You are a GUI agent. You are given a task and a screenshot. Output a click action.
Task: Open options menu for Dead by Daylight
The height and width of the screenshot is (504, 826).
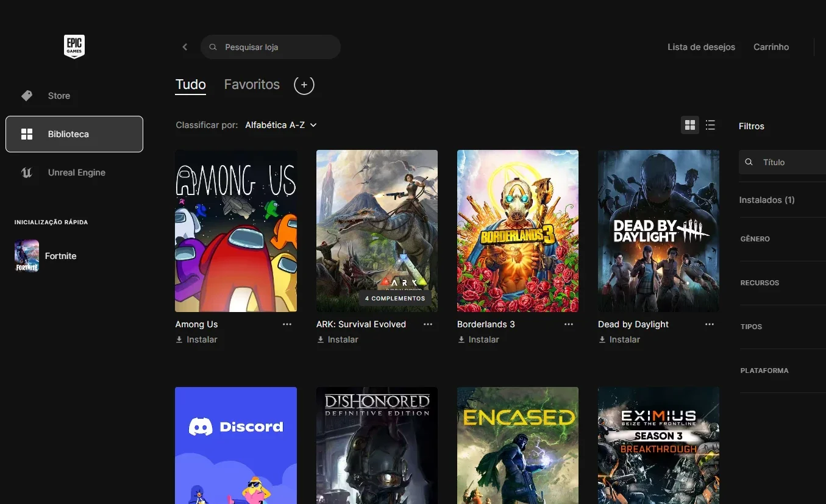click(x=710, y=324)
